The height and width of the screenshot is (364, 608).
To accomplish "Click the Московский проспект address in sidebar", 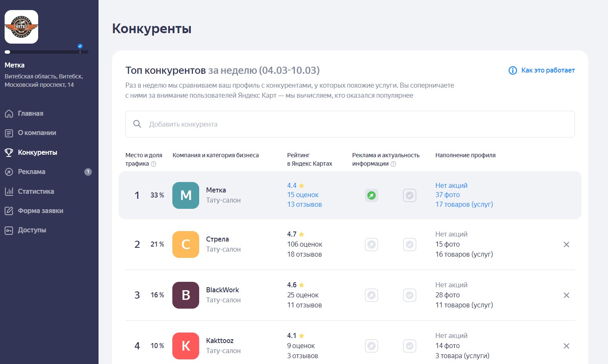I will point(39,85).
